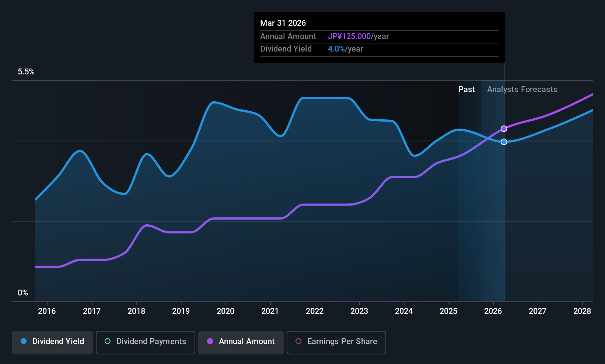Enable the Dividend Payments series
The width and height of the screenshot is (605, 364).
click(146, 342)
